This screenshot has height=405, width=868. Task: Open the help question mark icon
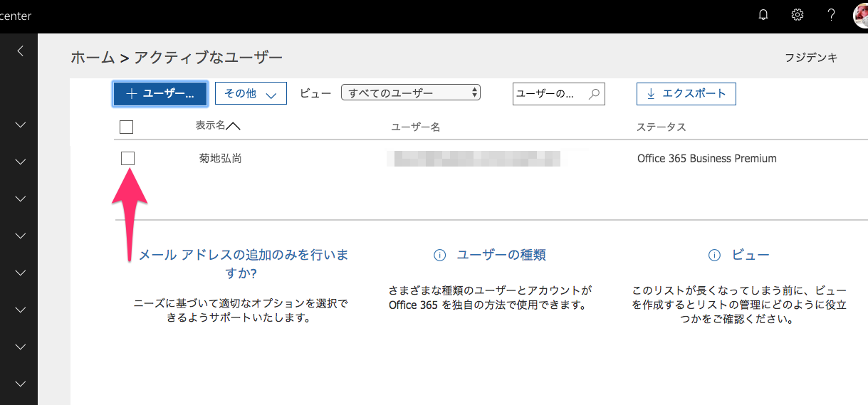(x=831, y=14)
